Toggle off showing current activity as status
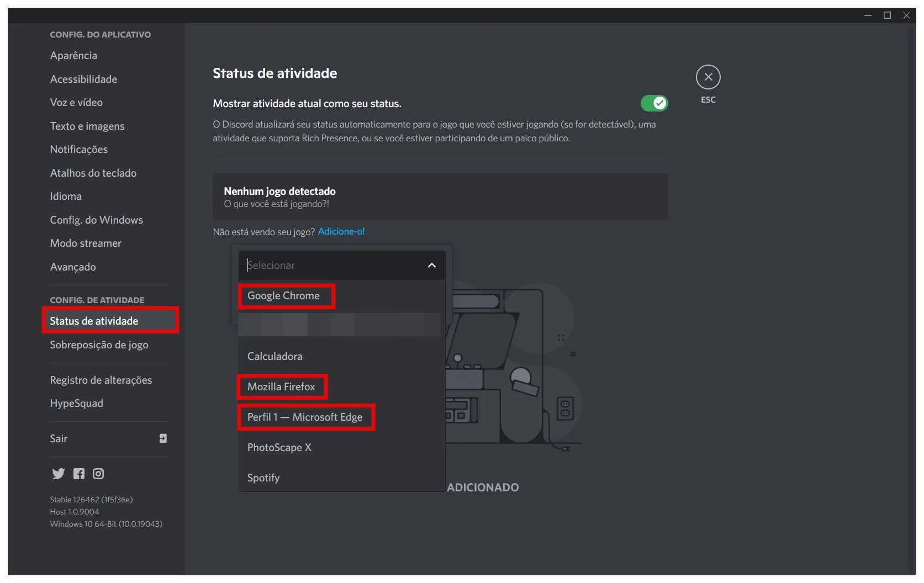This screenshot has width=924, height=583. (x=654, y=103)
